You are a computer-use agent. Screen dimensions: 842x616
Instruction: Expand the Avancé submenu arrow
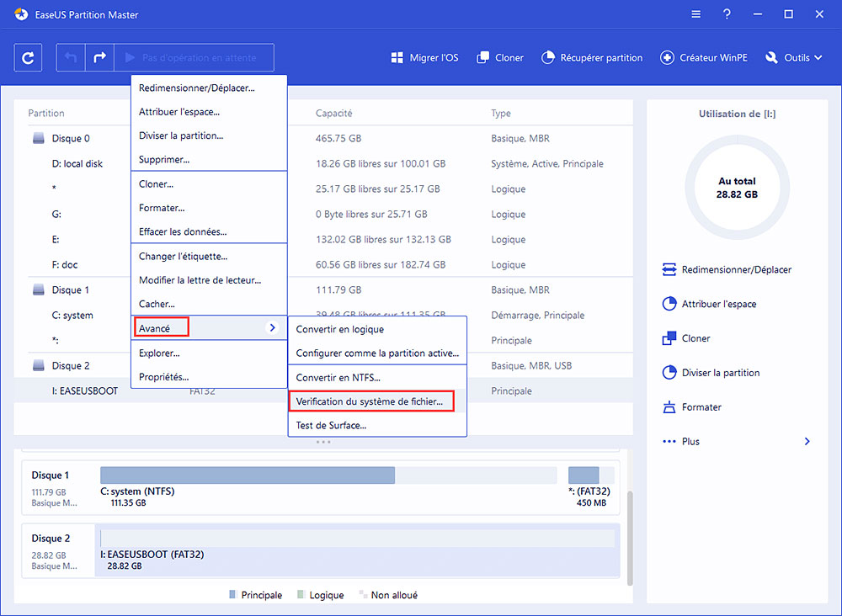coord(272,327)
